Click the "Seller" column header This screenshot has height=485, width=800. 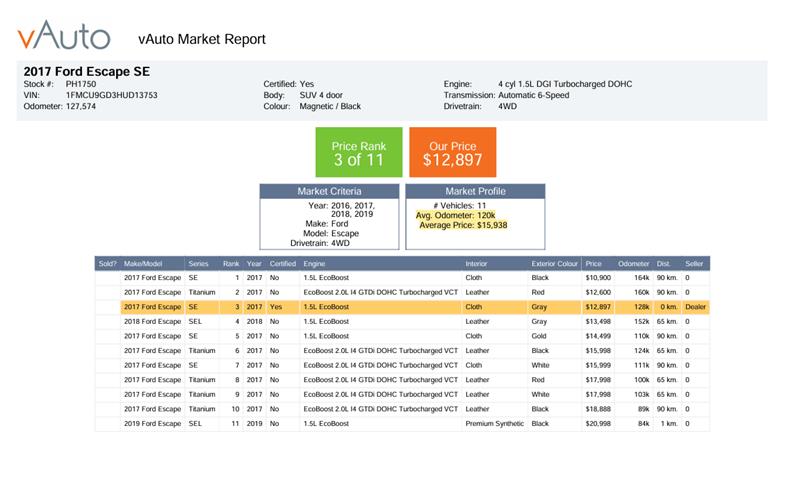[x=694, y=264]
